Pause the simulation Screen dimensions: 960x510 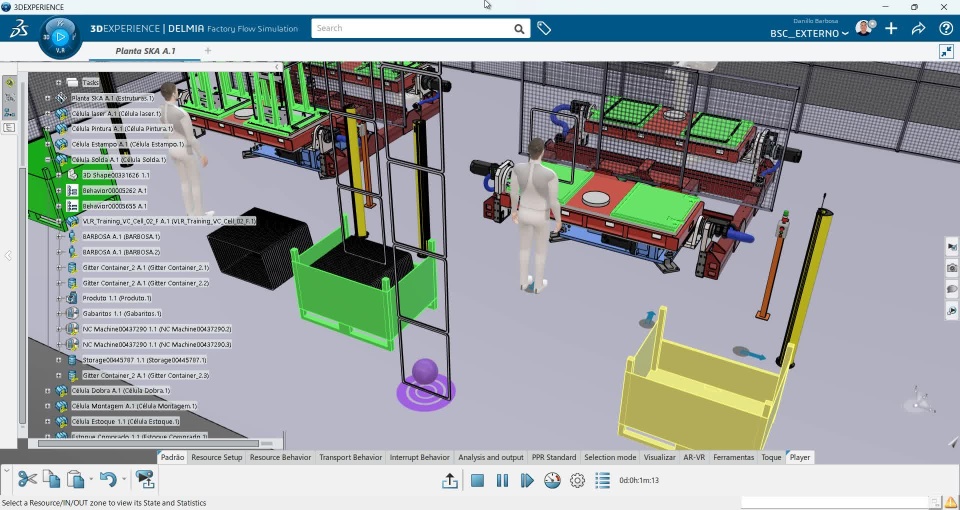click(x=502, y=481)
